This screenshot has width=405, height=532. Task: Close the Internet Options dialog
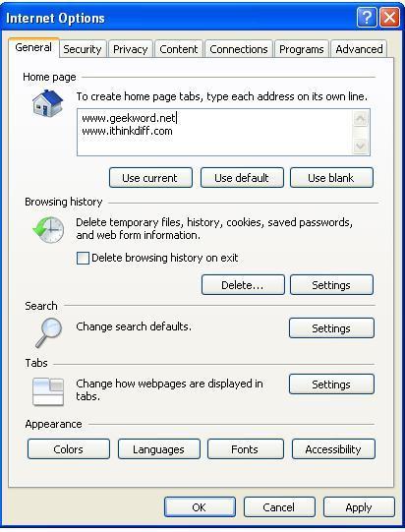click(x=389, y=17)
